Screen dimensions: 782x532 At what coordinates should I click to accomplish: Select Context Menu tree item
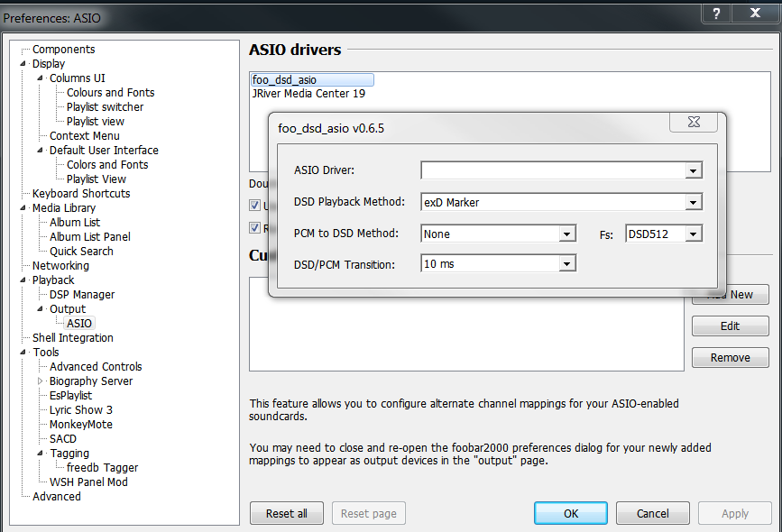point(84,136)
